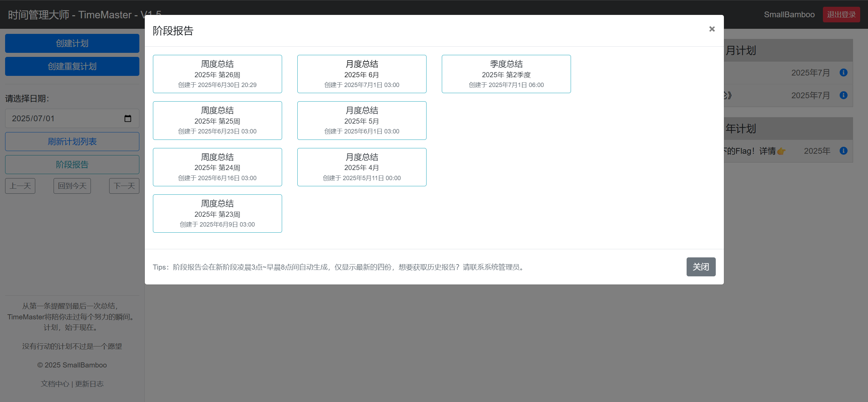Open the 更新日志 link in the footer
Viewport: 868px width, 402px height.
pos(90,384)
